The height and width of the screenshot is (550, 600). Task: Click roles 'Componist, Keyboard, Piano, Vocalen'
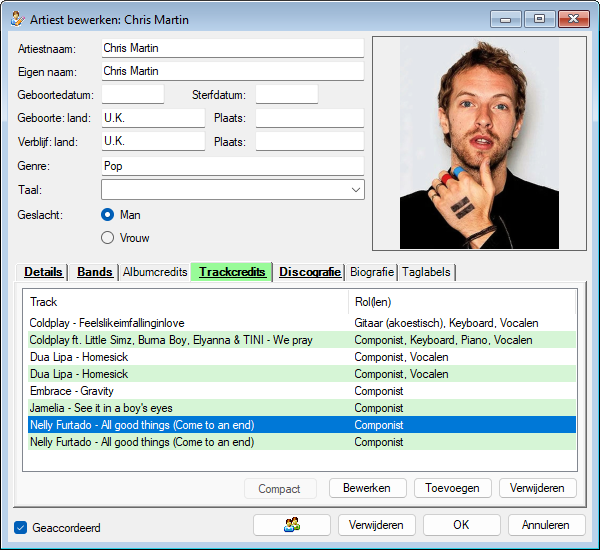click(443, 340)
